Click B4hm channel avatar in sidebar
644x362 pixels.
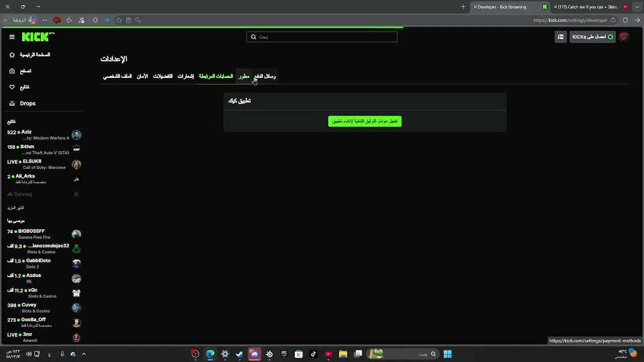pyautogui.click(x=76, y=149)
